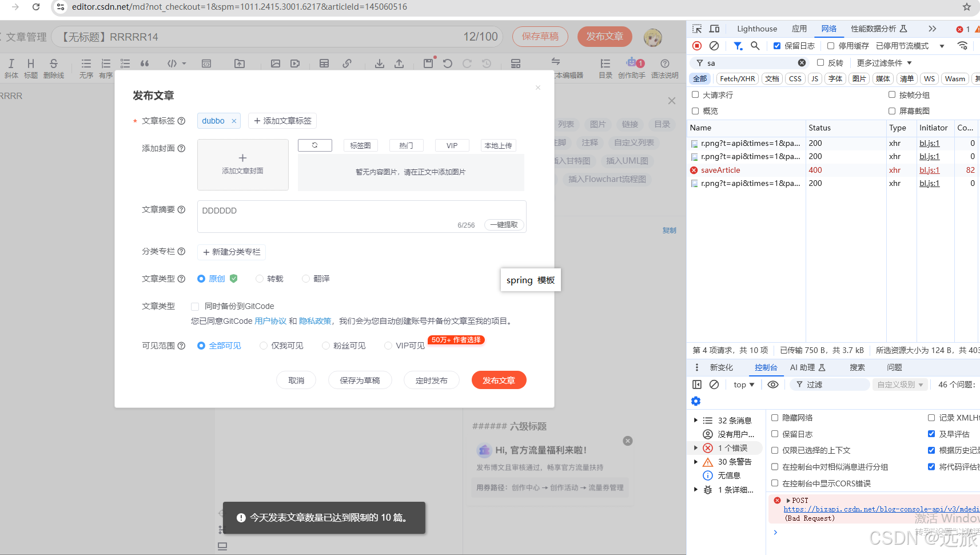Clear the network log
Screen dimensions: 980x555
click(x=714, y=46)
